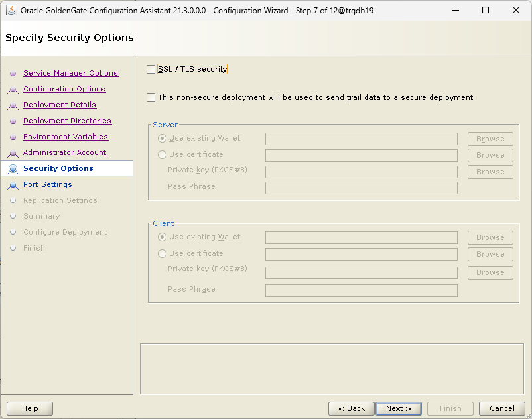
Task: Browse for the Client existing Wallet
Action: (x=490, y=237)
